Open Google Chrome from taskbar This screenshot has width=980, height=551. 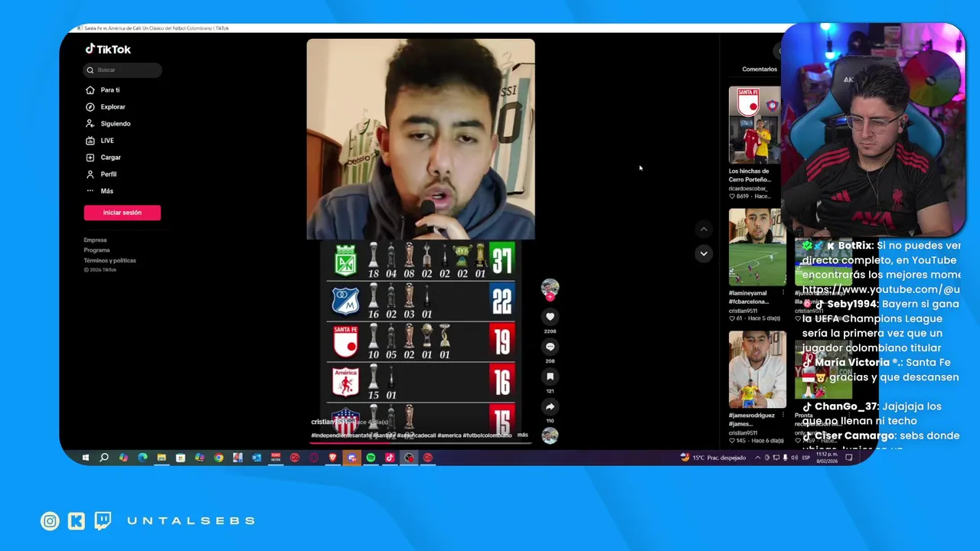tap(219, 458)
